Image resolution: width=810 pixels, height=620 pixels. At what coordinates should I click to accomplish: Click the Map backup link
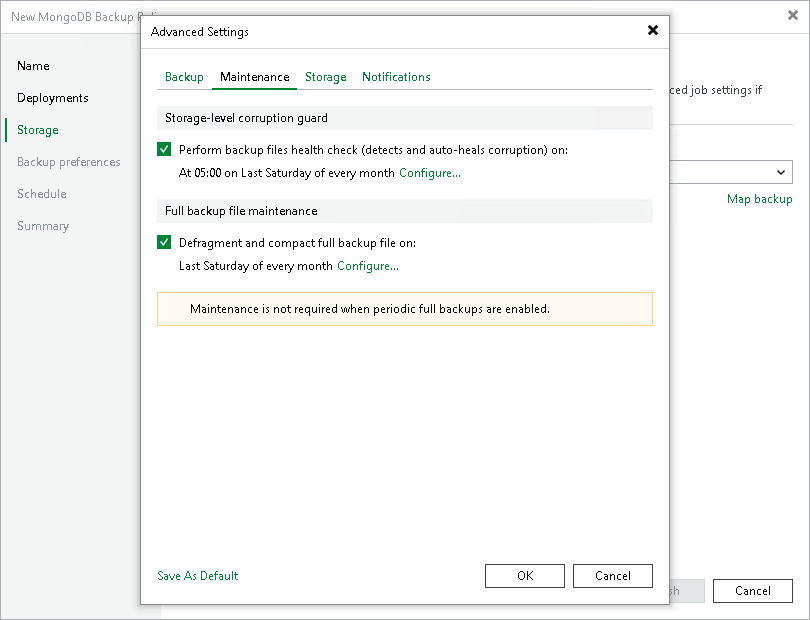(x=759, y=199)
